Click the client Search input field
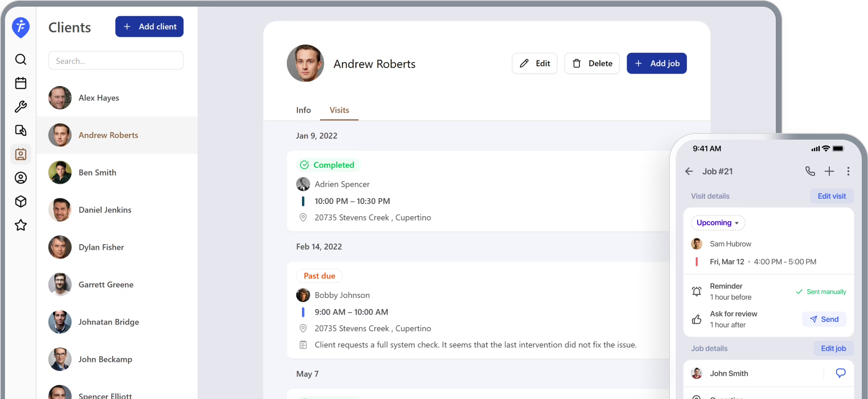The image size is (868, 399). (115, 61)
